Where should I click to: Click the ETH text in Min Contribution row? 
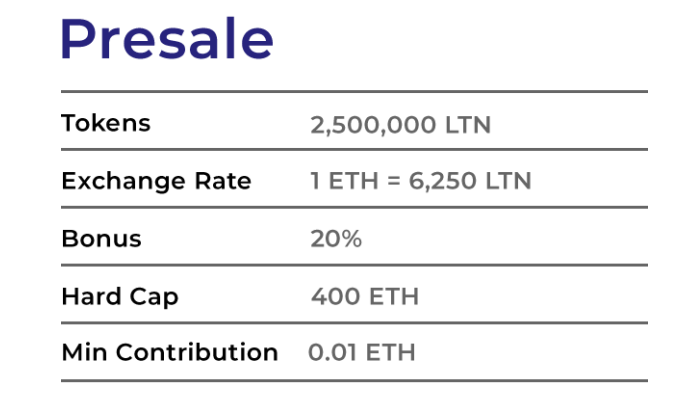[391, 353]
